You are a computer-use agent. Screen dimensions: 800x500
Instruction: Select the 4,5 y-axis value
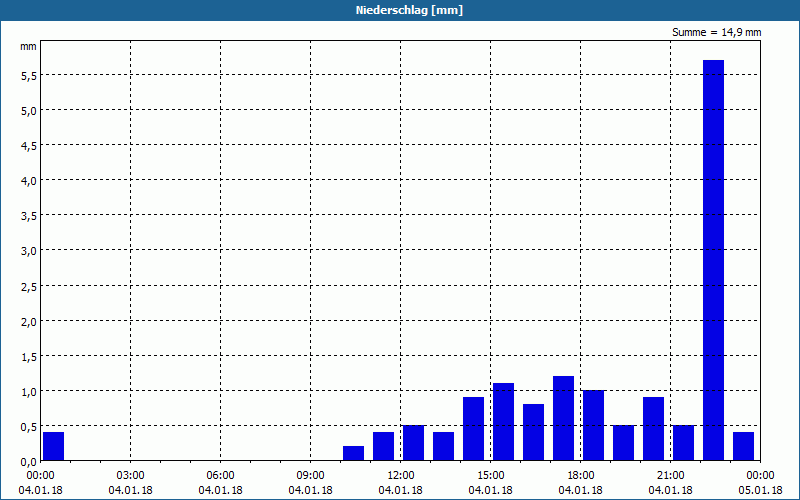[29, 145]
